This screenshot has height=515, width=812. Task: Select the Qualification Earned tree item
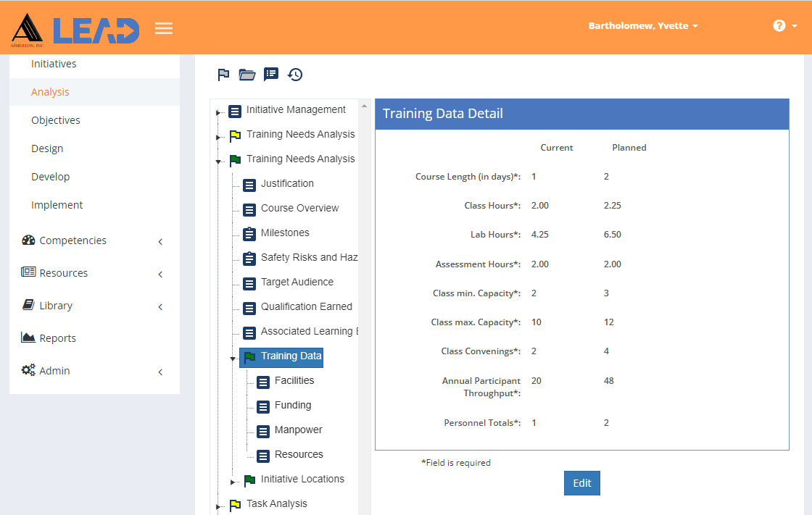point(307,306)
